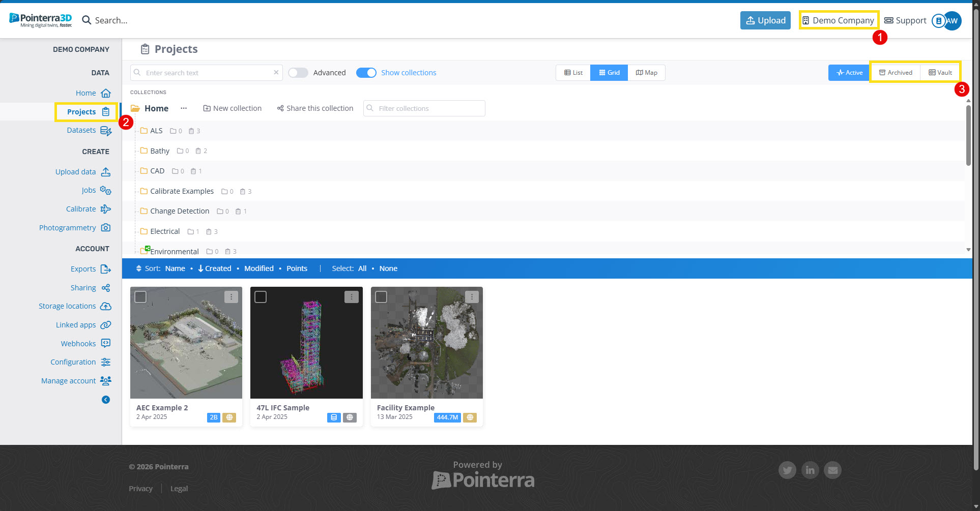Switch to the Archived projects tab

(896, 73)
